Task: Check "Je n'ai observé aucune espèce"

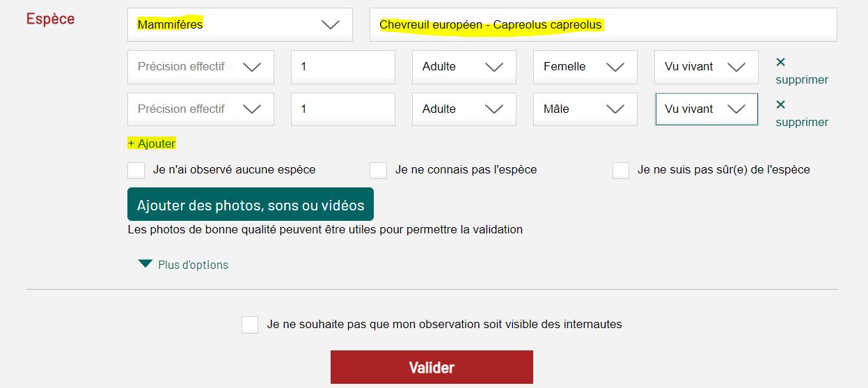Action: click(136, 170)
